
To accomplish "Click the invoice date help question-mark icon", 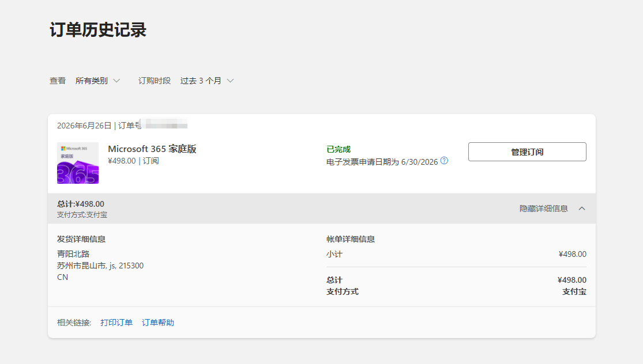I will coord(444,161).
